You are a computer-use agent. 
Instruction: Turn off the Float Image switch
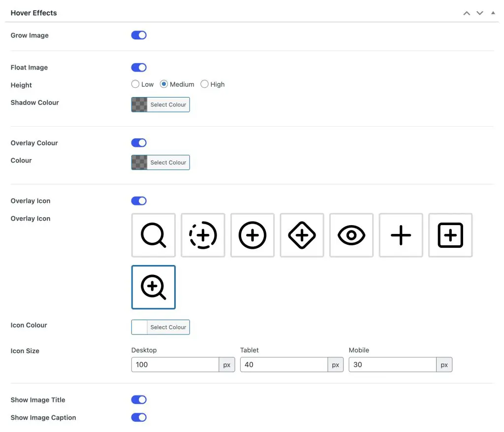point(139,67)
